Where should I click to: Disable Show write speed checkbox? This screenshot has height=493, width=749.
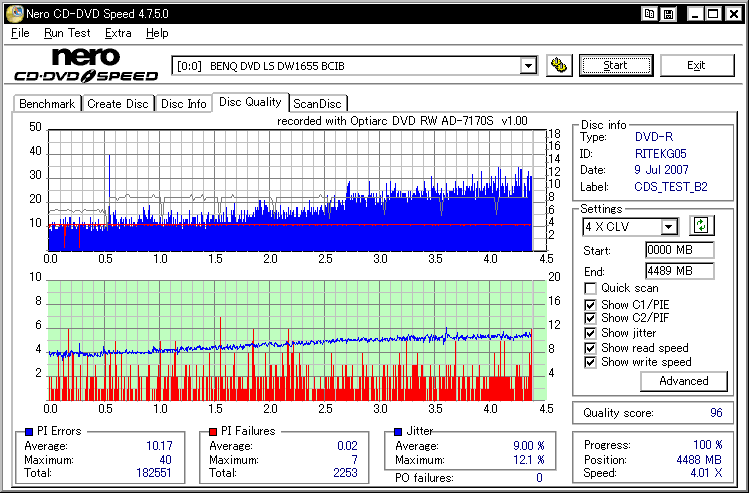[x=590, y=362]
